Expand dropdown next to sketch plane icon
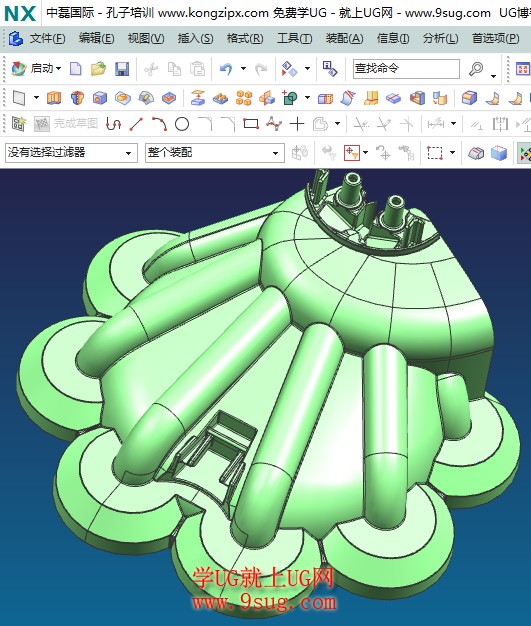531x626 pixels. point(36,97)
